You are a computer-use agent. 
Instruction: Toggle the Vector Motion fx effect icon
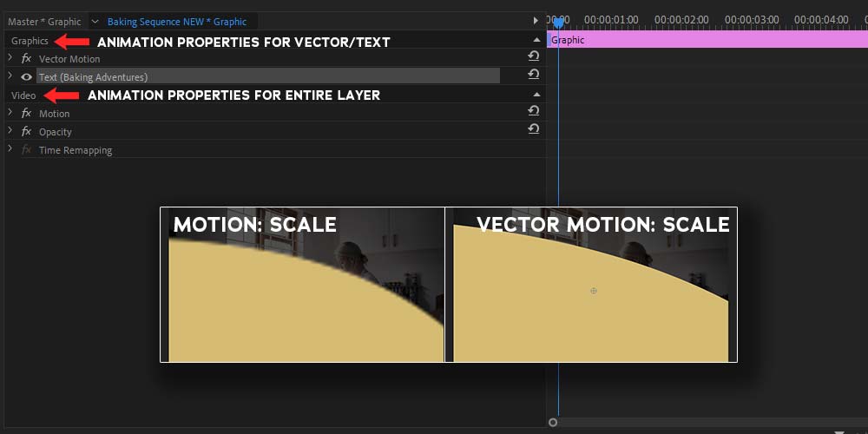[26, 59]
